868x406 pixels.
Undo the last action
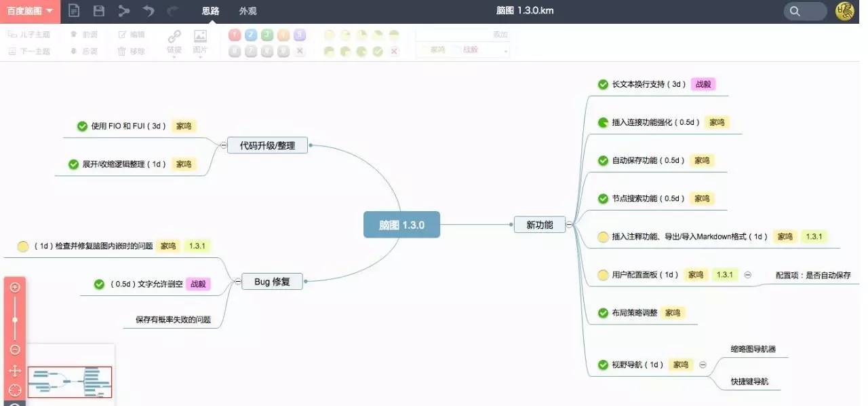147,11
